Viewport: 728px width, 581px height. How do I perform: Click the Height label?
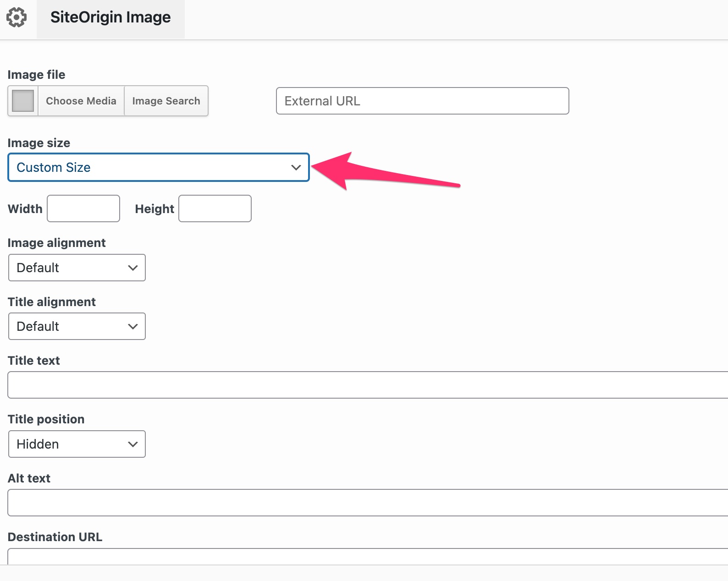point(154,209)
